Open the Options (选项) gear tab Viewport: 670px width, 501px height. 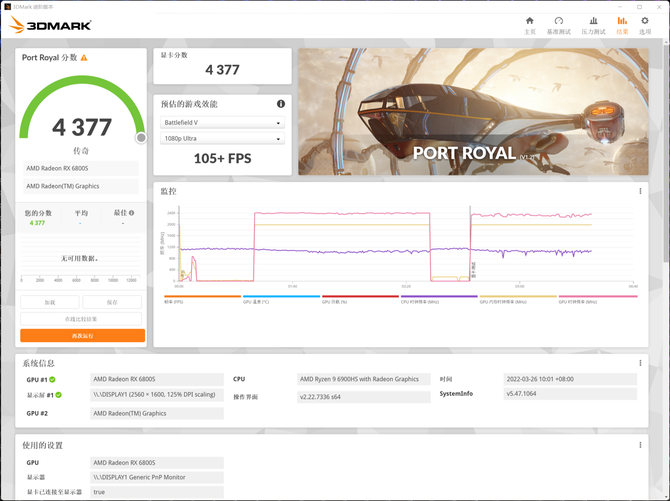[645, 25]
